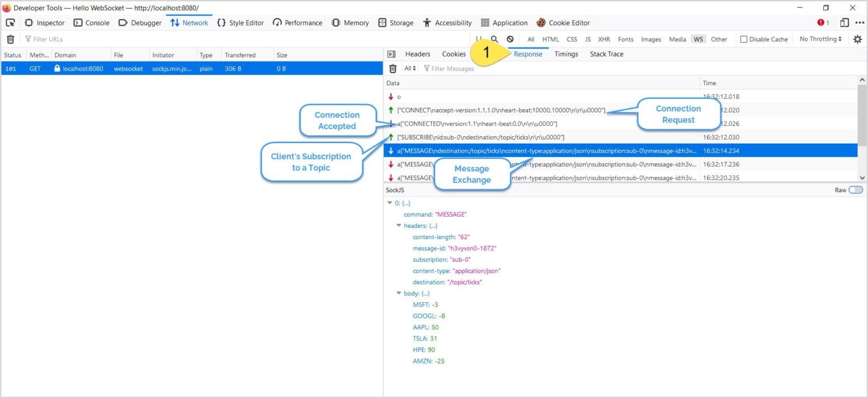This screenshot has width=868, height=398.
Task: Collapse the body object in SockJS view
Action: [400, 293]
